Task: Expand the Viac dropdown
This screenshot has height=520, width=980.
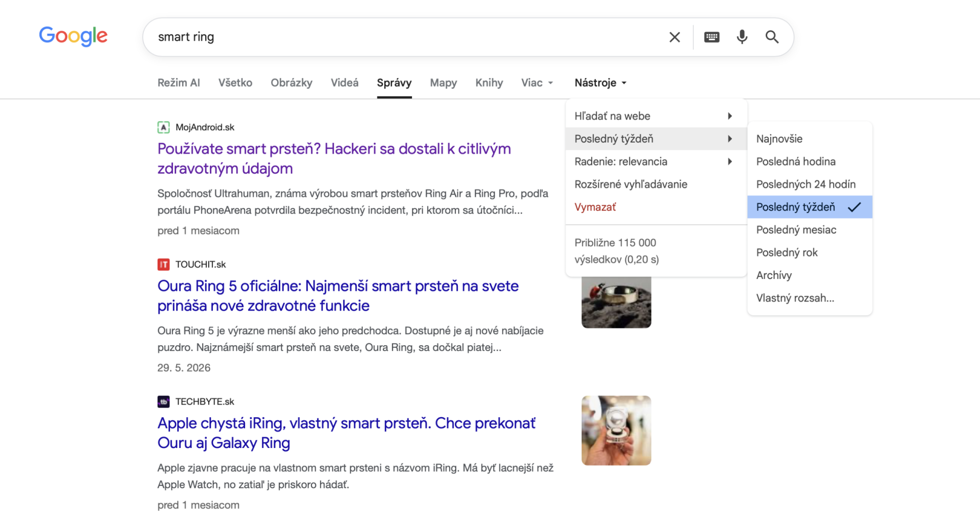Action: (x=537, y=83)
